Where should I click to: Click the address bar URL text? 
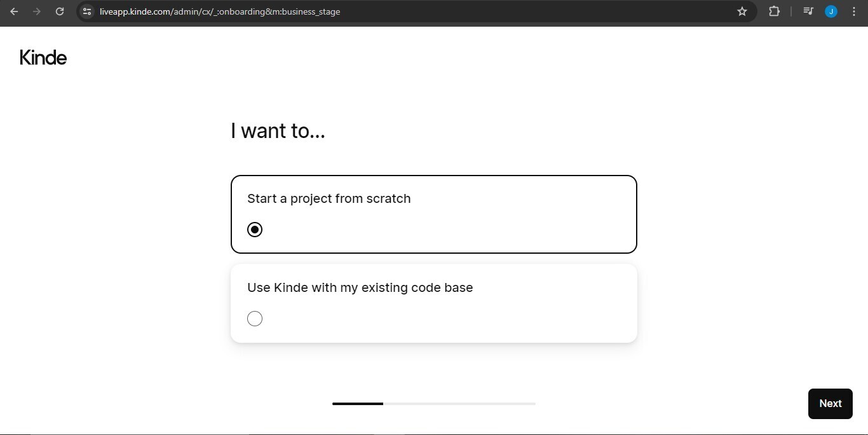(220, 11)
